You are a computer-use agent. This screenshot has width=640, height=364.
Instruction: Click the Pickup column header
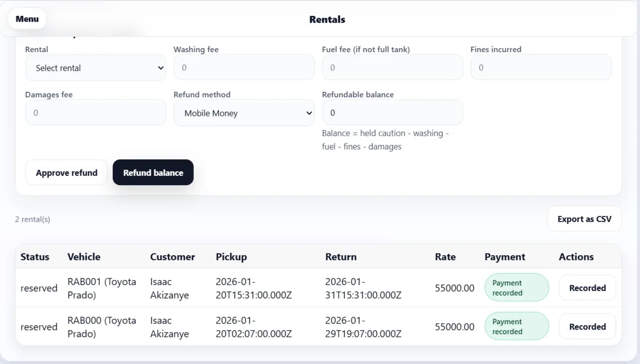point(231,257)
